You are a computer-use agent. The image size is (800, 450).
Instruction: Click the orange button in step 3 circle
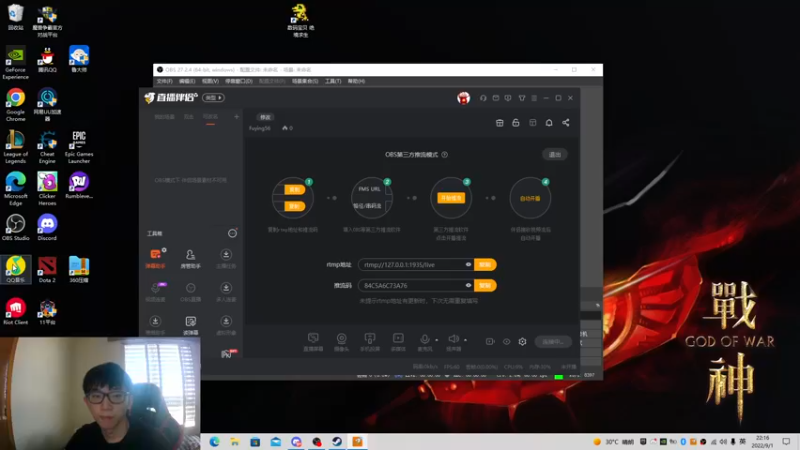click(451, 198)
